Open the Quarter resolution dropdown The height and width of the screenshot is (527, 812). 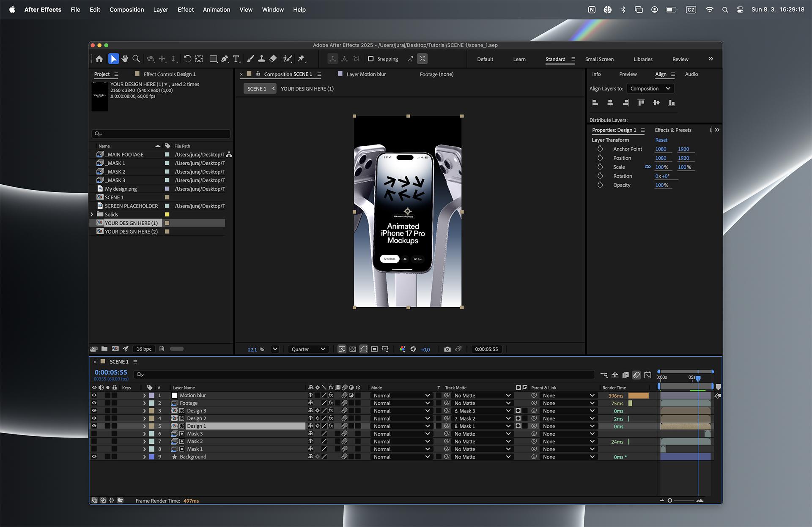click(308, 349)
